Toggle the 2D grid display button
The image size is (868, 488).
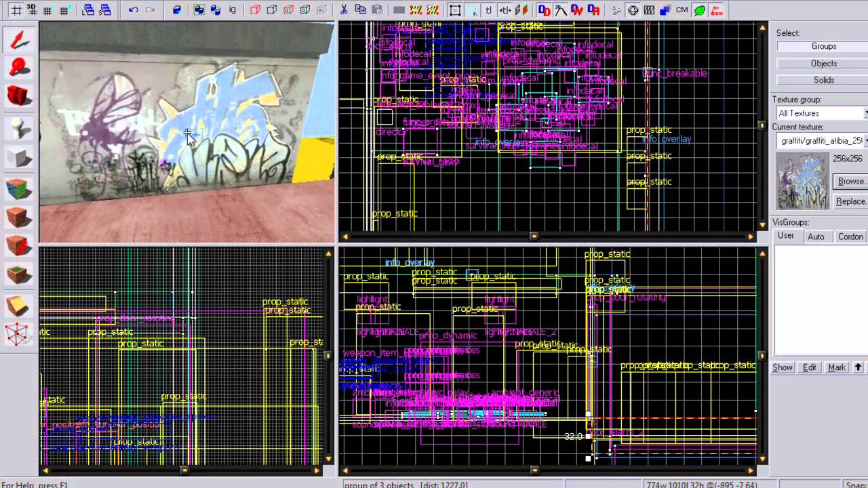[15, 10]
